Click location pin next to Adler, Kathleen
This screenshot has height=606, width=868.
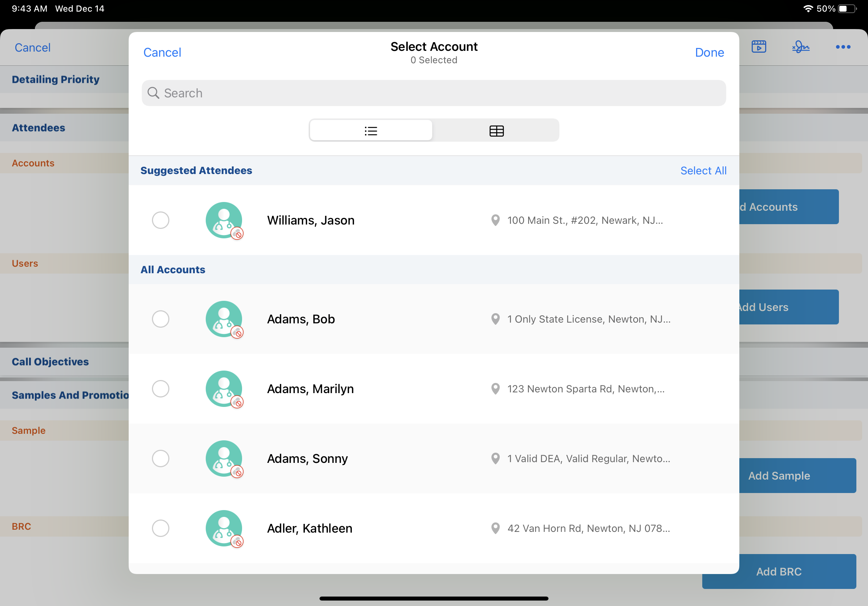[495, 528]
